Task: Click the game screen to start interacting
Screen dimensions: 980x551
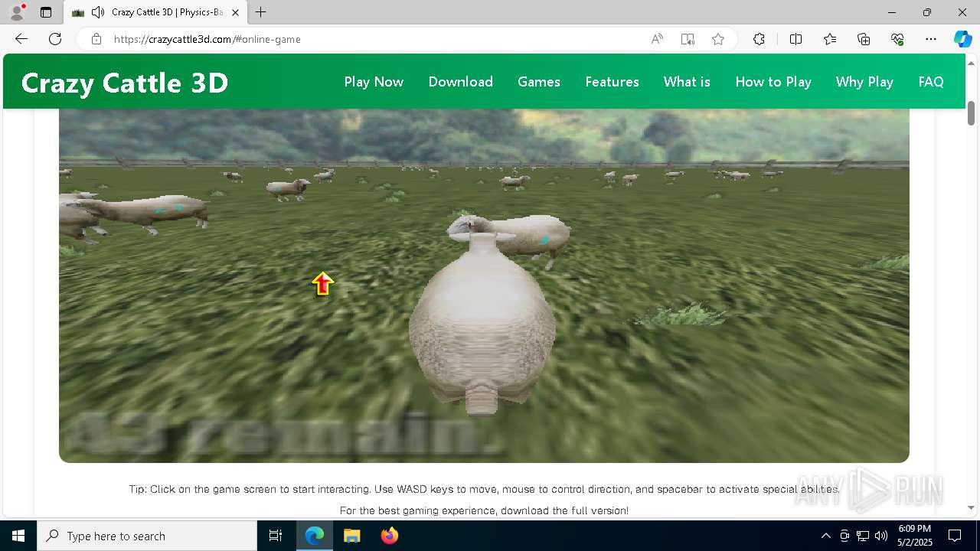Action: click(484, 285)
